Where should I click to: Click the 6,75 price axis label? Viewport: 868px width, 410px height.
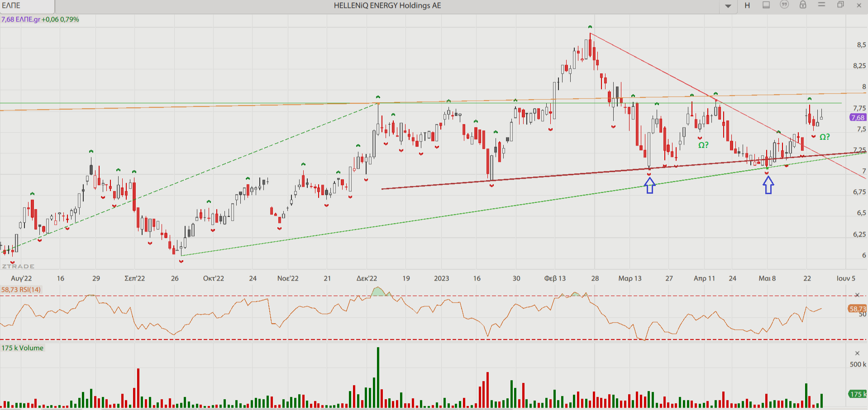859,192
